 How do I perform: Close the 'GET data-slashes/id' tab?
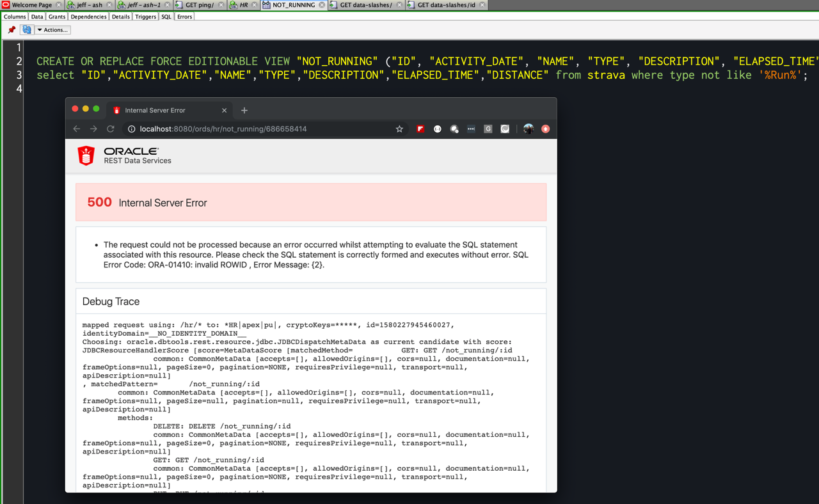[482, 5]
